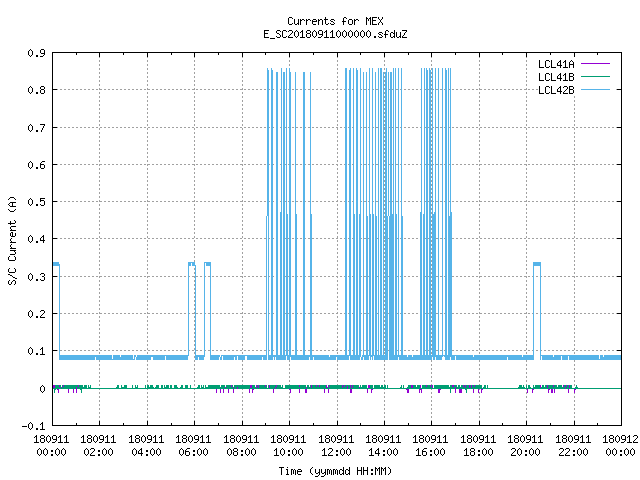
Task: Click the LCL42B 0.33 A pulse after 20:00
Action: 537,310
